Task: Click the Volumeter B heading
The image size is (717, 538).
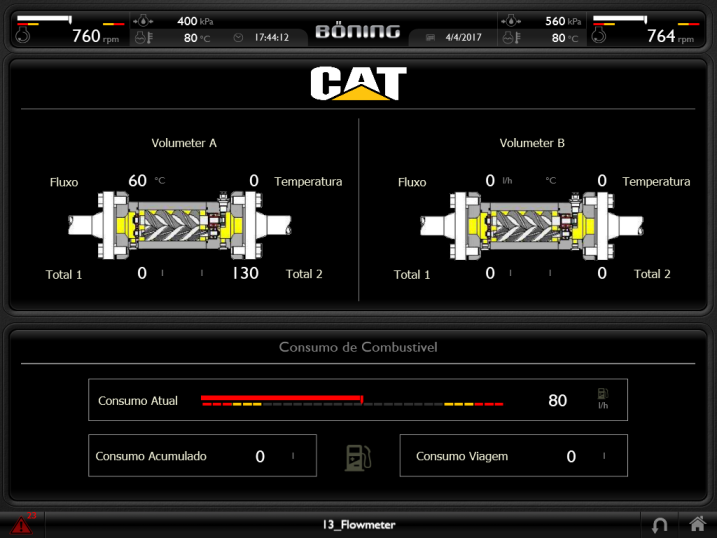Action: click(x=532, y=143)
